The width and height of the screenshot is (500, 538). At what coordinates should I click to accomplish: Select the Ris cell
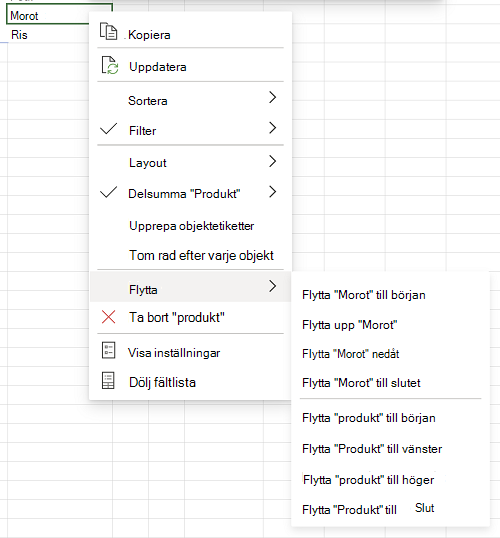48,35
